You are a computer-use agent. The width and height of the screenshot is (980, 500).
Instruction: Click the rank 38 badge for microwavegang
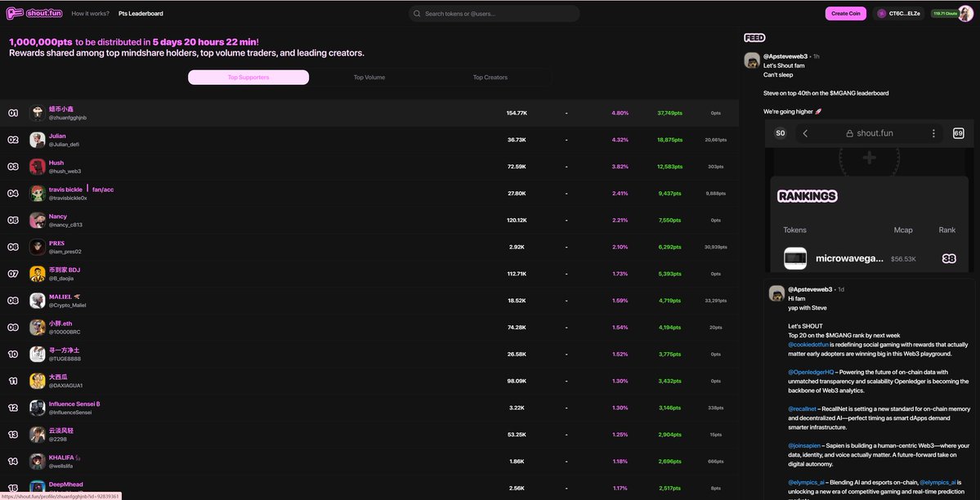pyautogui.click(x=949, y=259)
